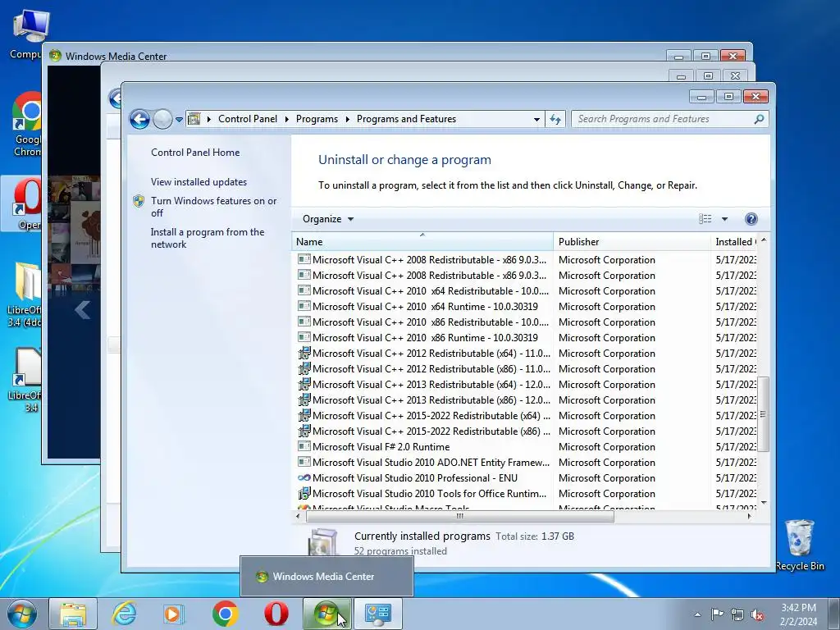Open Google Chrome from the taskbar
Viewport: 840px width, 630px height.
click(x=226, y=614)
